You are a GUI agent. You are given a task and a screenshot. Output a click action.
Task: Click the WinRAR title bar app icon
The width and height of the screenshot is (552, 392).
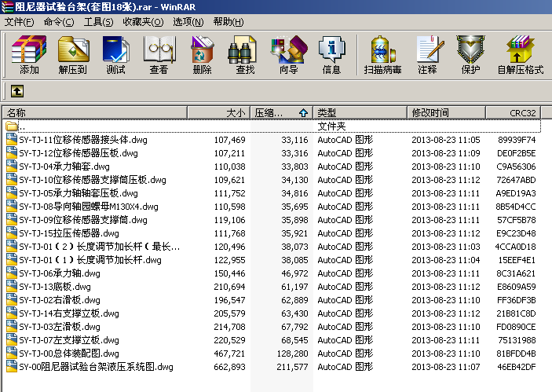tap(7, 7)
